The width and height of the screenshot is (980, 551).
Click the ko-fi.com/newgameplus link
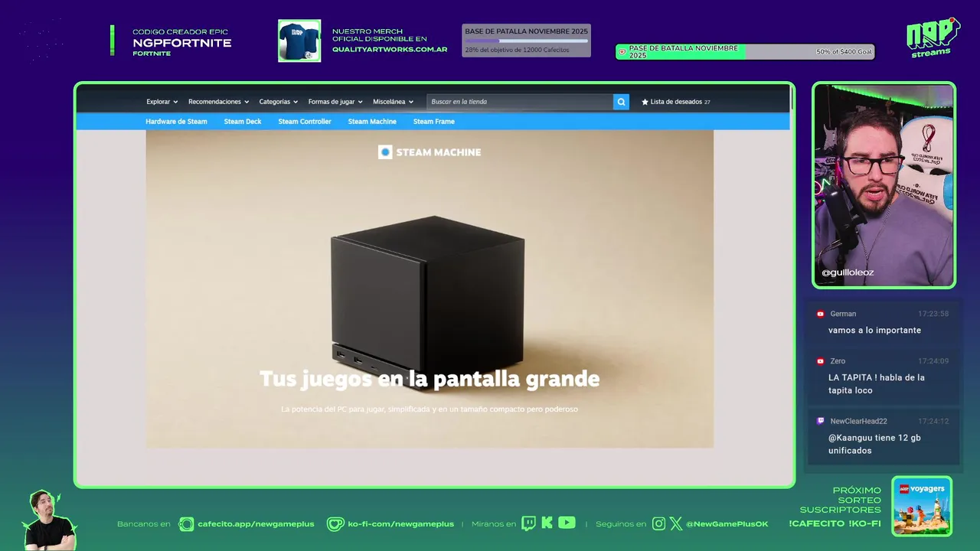(x=400, y=524)
